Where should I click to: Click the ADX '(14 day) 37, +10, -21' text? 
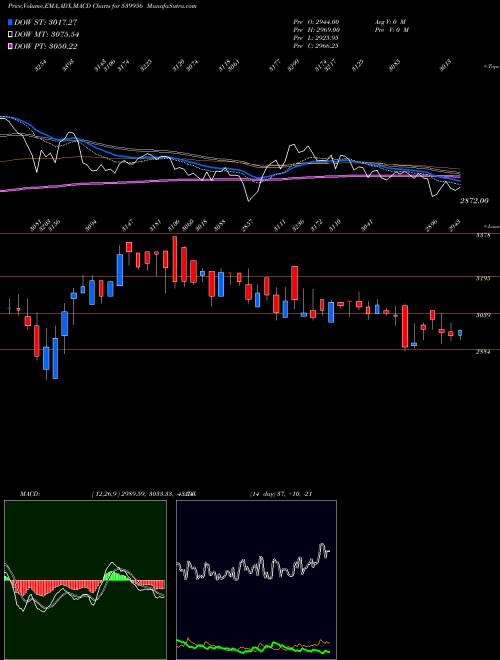(281, 494)
